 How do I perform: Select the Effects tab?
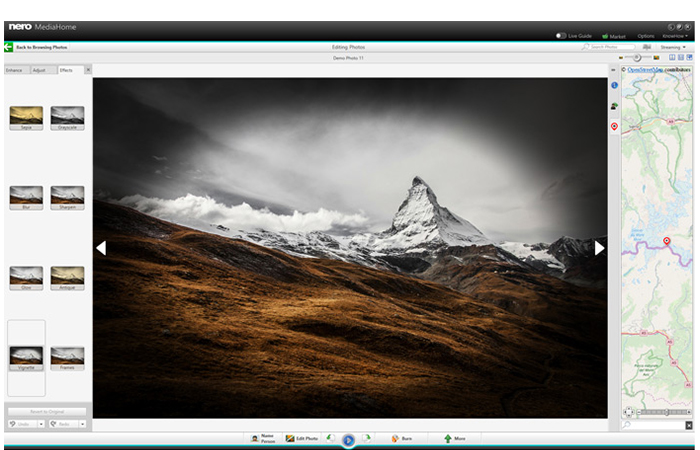point(71,70)
